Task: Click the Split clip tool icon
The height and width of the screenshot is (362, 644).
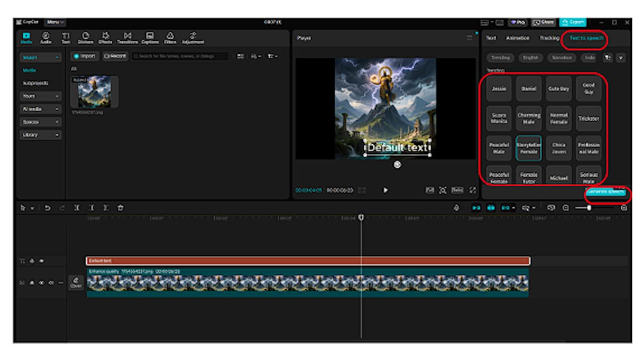Action: point(76,207)
